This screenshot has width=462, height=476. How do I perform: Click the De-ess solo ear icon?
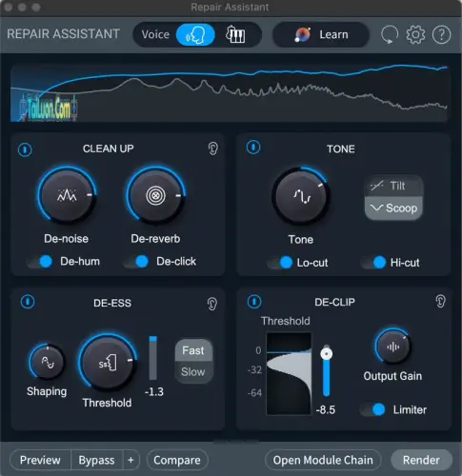[x=212, y=304]
